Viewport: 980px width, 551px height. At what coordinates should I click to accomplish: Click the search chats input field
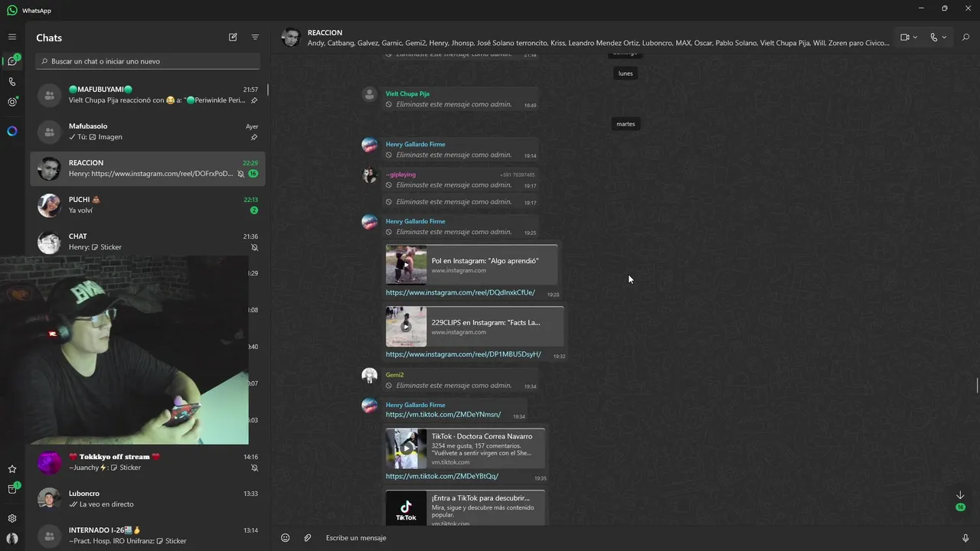pyautogui.click(x=148, y=61)
